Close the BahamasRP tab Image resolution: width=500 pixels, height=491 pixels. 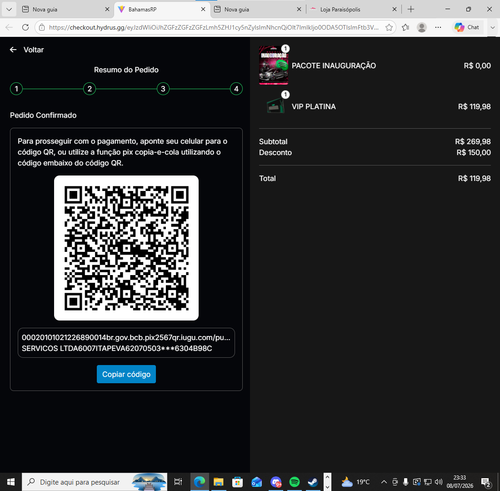click(203, 9)
